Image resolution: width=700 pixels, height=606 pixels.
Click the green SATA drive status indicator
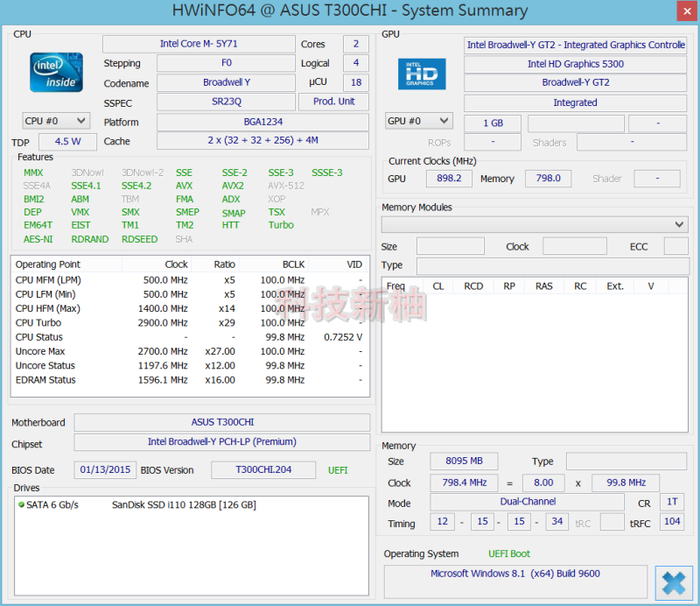(x=21, y=504)
